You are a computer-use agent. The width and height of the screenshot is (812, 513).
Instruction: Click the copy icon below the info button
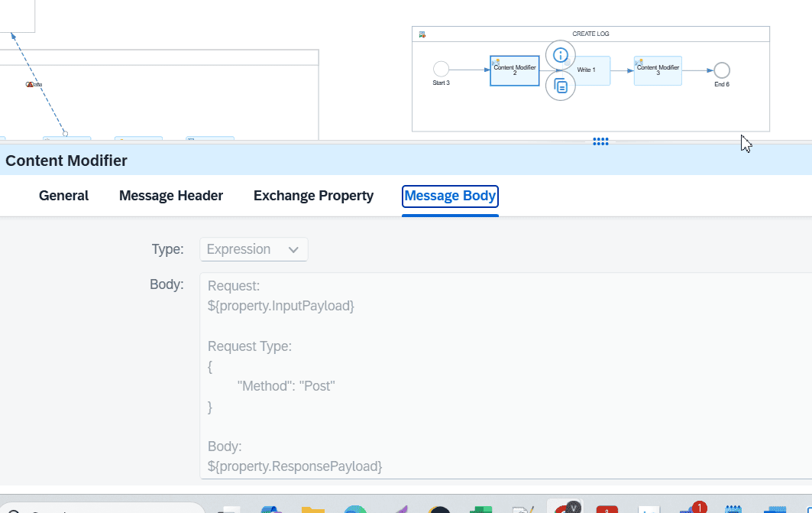pos(560,86)
